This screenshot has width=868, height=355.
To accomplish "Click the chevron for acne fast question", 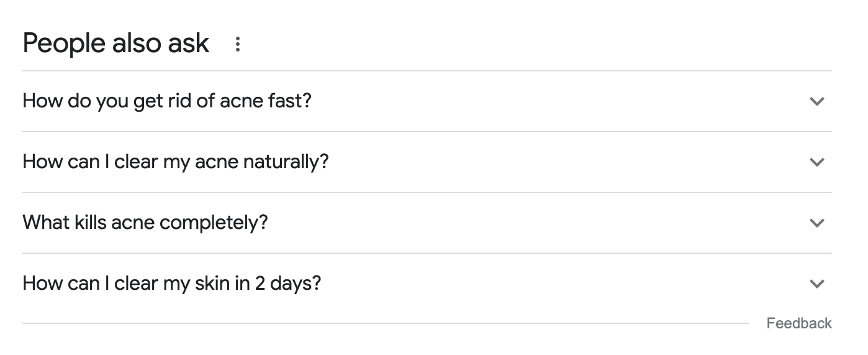I will point(817,101).
